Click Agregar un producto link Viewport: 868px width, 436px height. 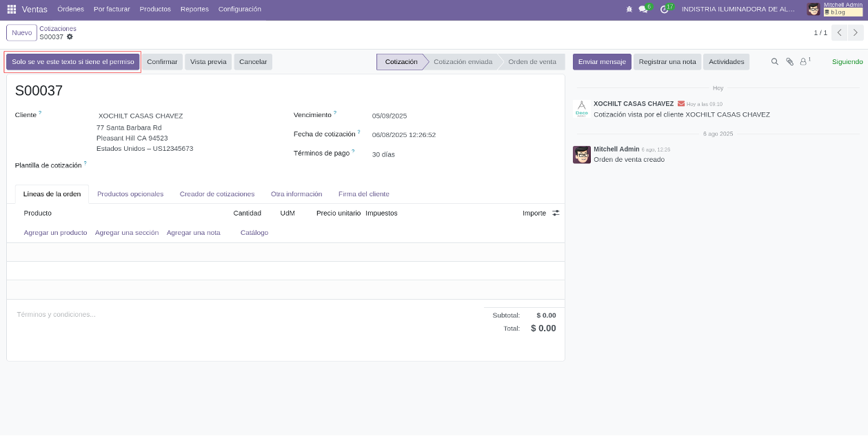(x=56, y=233)
